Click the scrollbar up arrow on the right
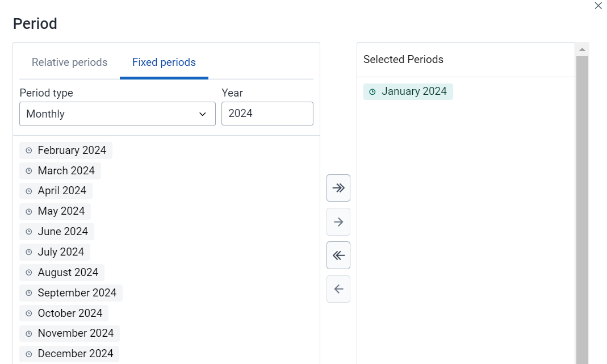 click(582, 49)
